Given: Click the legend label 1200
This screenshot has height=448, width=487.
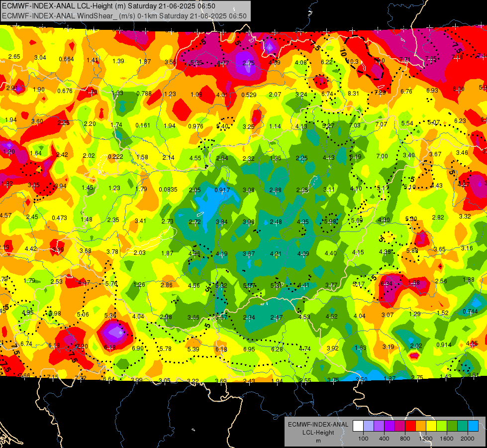Looking at the screenshot, I should 426,439.
